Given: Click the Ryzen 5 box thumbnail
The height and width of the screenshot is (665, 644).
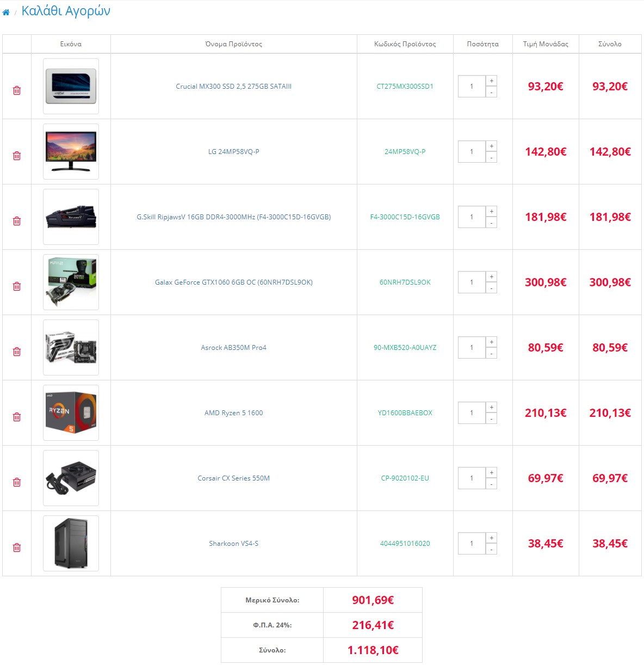Looking at the screenshot, I should [x=71, y=413].
